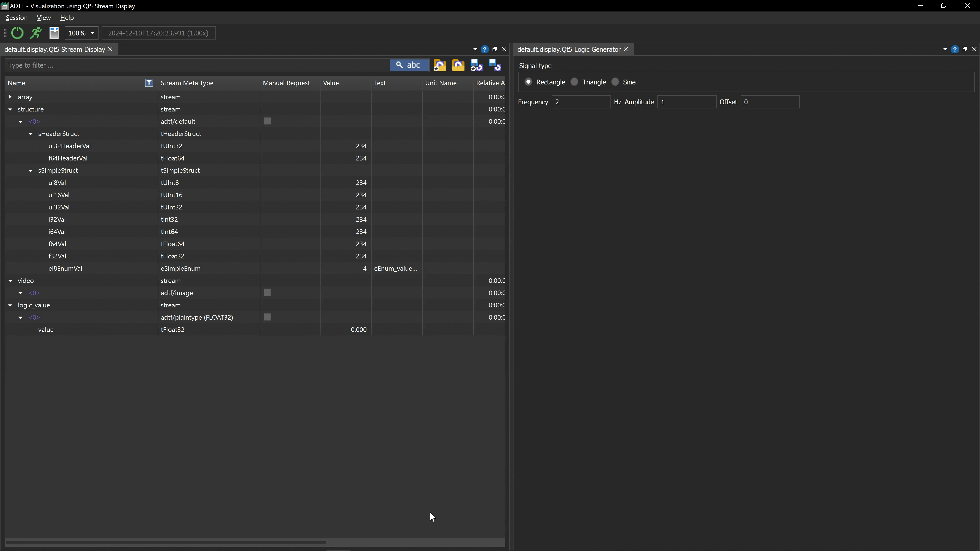Collapse the structure stream row
The height and width of the screenshot is (551, 980).
(x=10, y=109)
